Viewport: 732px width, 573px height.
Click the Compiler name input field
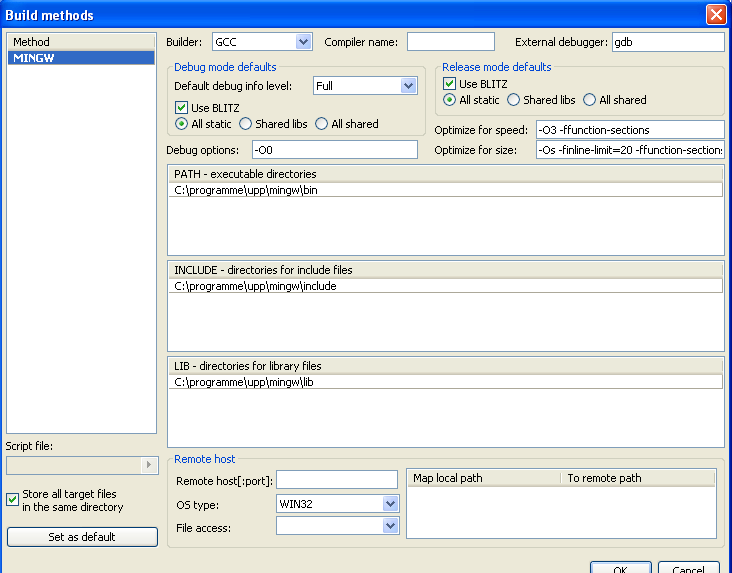point(450,42)
